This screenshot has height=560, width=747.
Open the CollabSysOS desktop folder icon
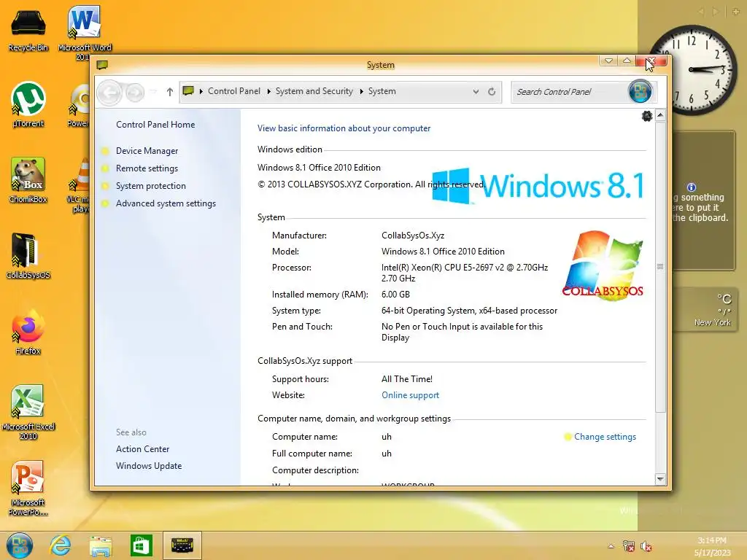[28, 256]
